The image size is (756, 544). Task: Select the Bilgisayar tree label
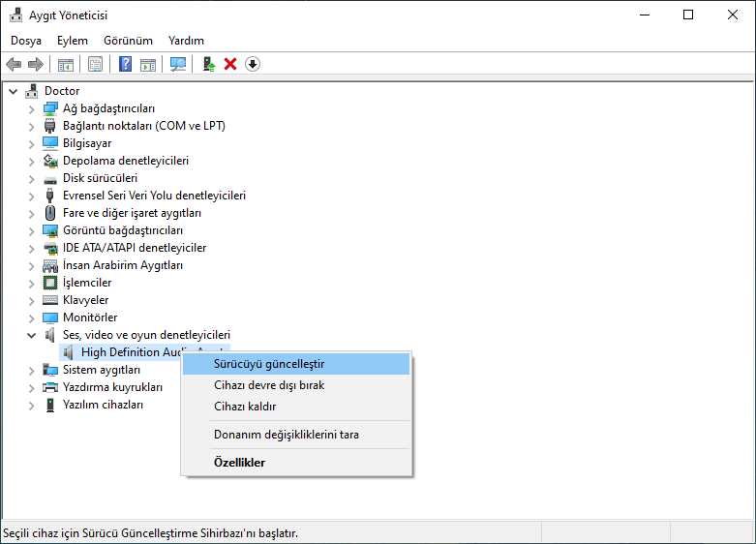[87, 143]
